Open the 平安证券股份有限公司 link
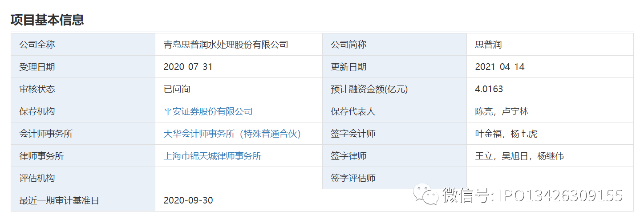This screenshot has width=644, height=224. [208, 111]
